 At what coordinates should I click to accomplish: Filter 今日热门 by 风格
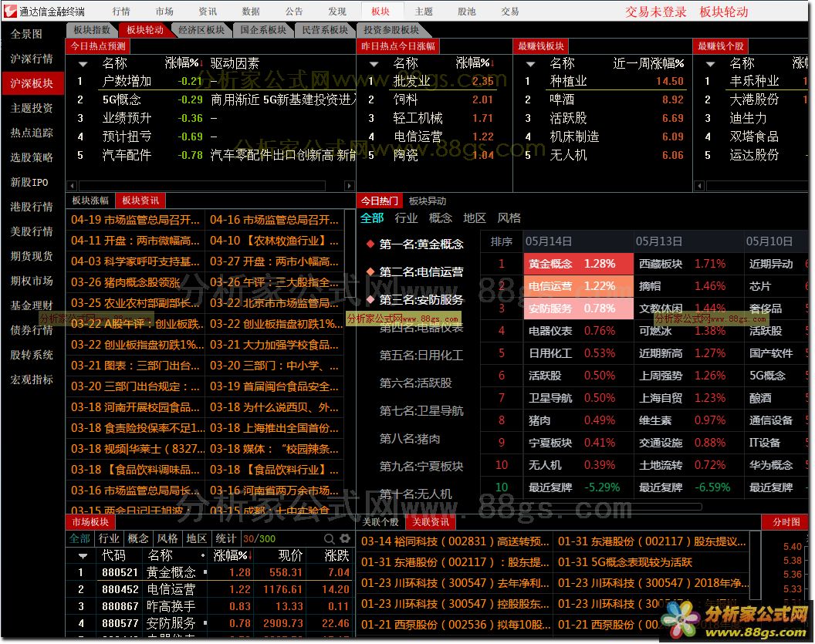(x=509, y=218)
